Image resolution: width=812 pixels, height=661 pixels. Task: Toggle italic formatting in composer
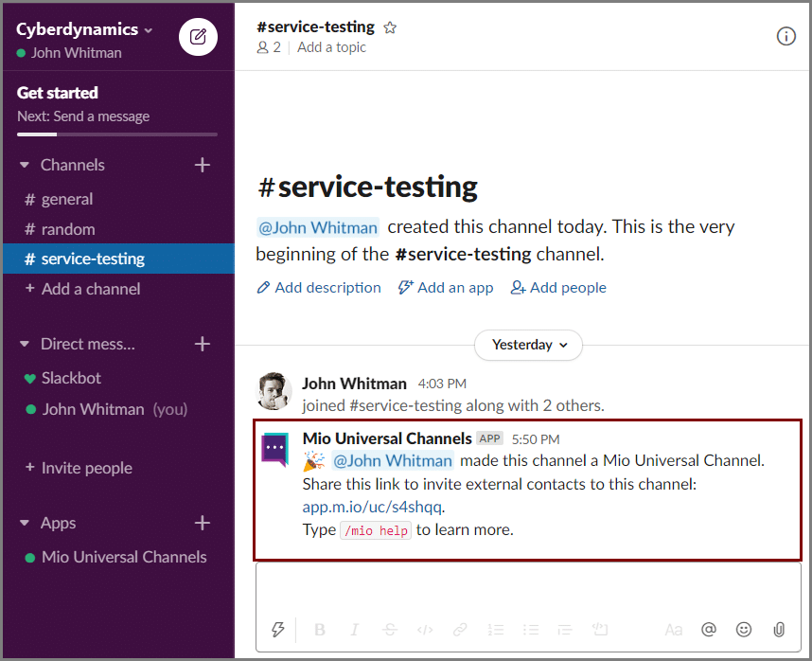tap(355, 630)
